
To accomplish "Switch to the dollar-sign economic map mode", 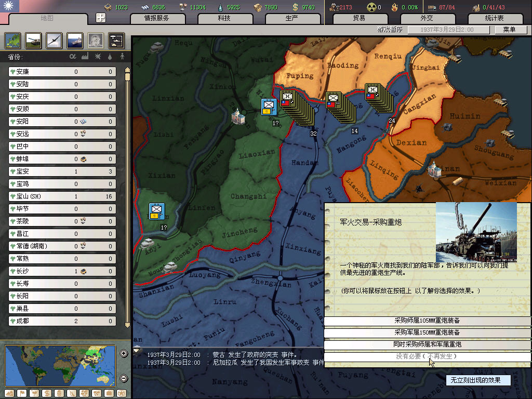I will click(x=46, y=393).
